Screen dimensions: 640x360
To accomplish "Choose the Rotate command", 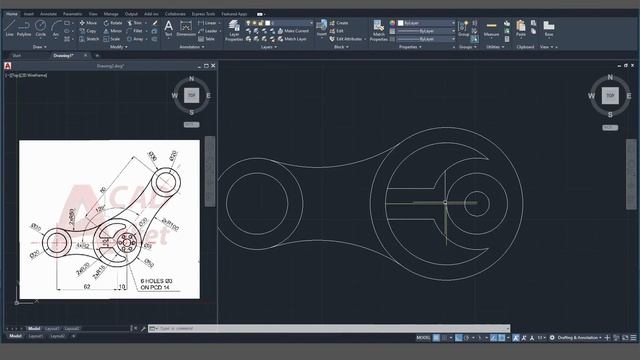I will [x=113, y=23].
